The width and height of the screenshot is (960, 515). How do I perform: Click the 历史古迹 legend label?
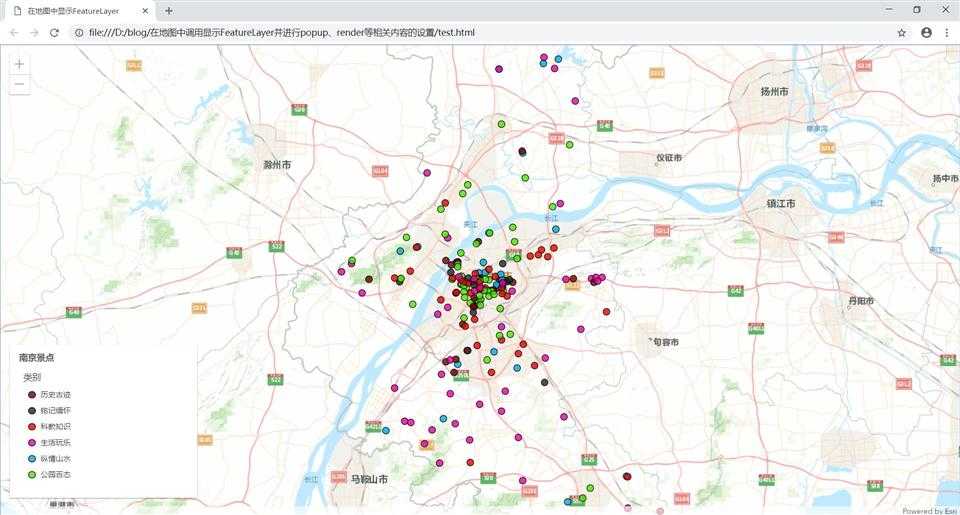tap(56, 395)
